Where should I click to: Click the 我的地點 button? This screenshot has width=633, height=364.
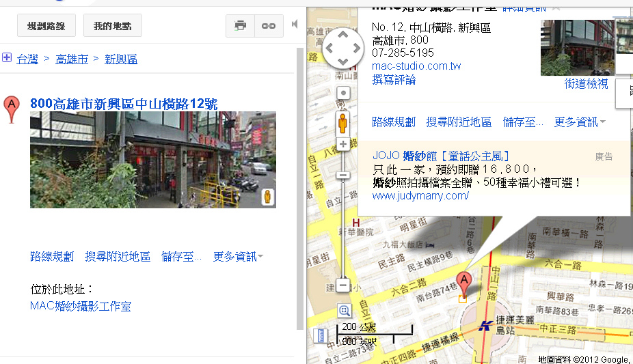coord(113,26)
